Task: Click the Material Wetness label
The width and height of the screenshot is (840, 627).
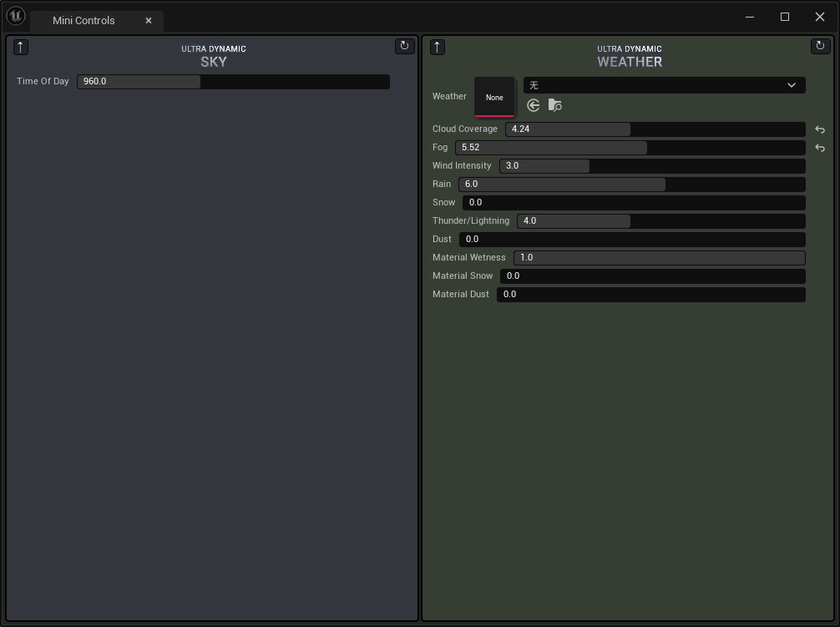Action: point(468,257)
